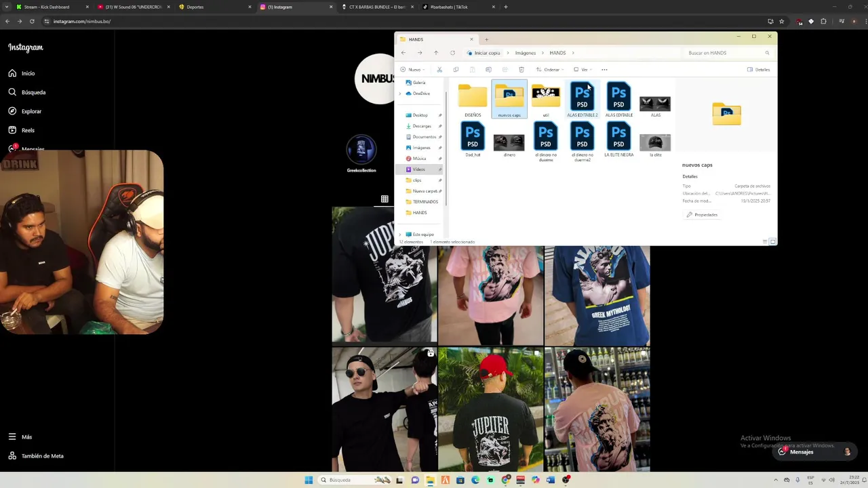The width and height of the screenshot is (868, 488).
Task: Go to Instagram Inicio
Action: point(21,73)
